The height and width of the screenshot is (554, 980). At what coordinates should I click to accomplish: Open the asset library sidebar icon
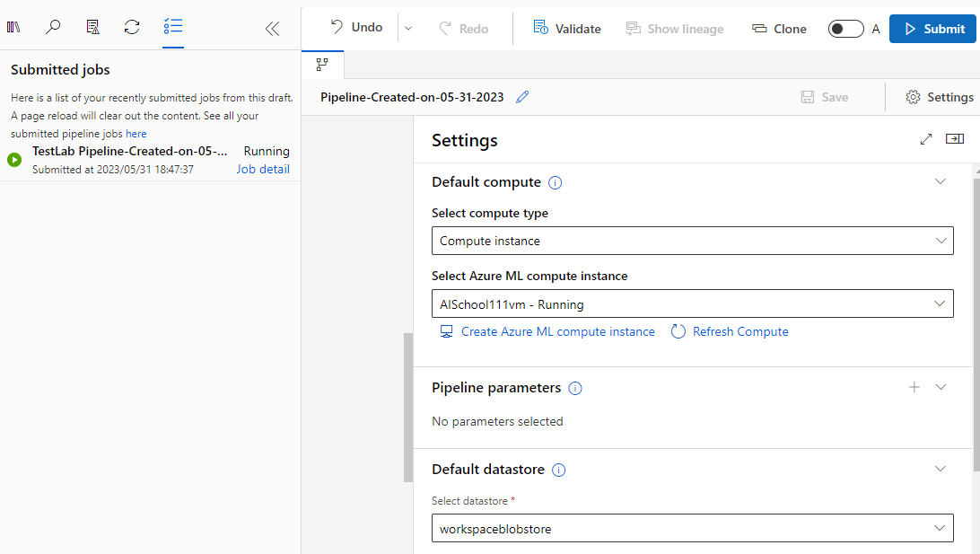[x=13, y=27]
